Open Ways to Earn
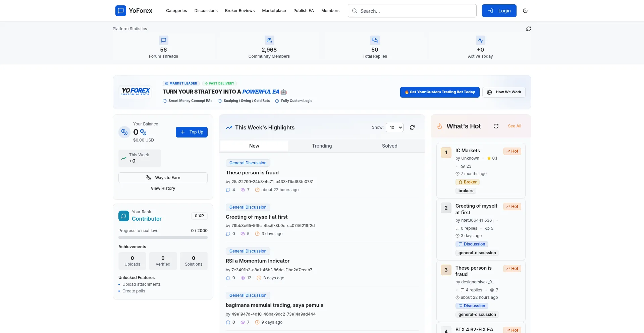The height and width of the screenshot is (333, 644). click(x=163, y=178)
